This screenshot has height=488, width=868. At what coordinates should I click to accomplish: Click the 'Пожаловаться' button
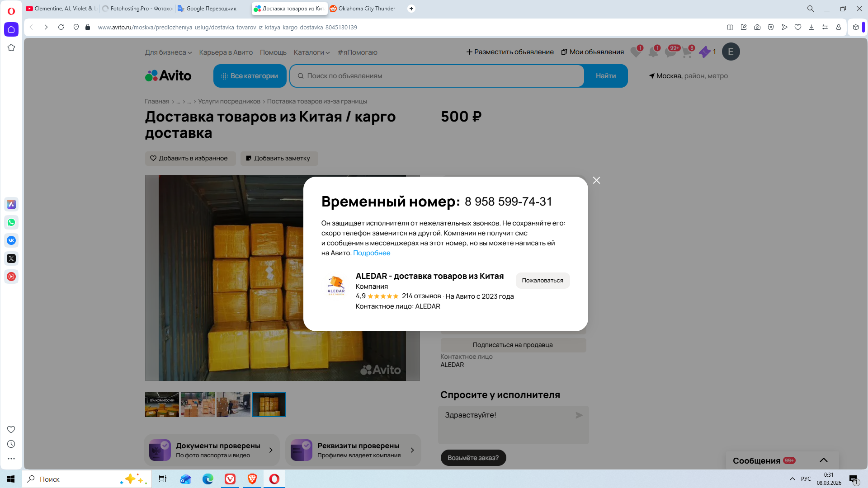[542, 281]
